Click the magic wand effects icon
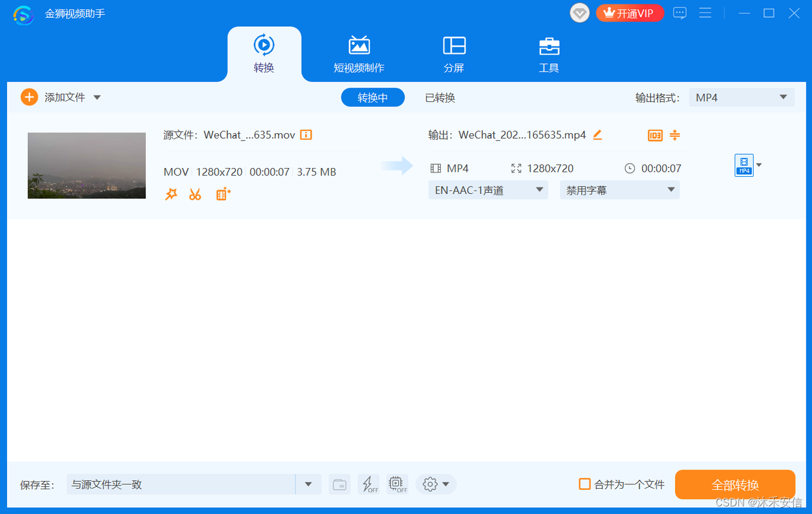The width and height of the screenshot is (812, 514). (171, 194)
